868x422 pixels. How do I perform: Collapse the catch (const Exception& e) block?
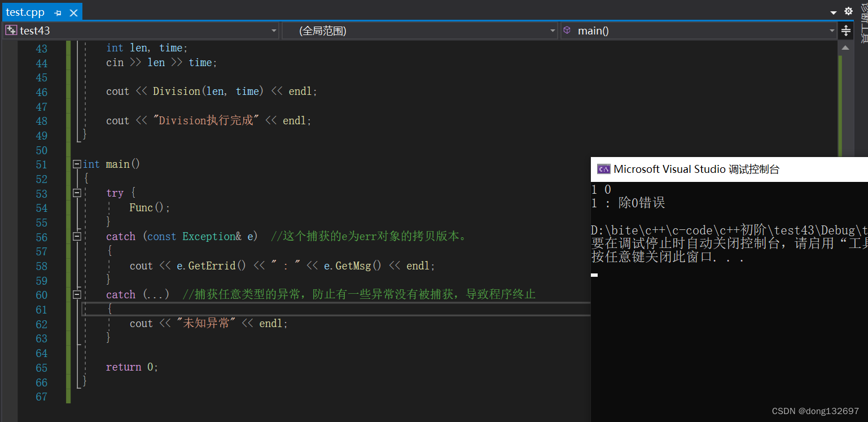76,237
